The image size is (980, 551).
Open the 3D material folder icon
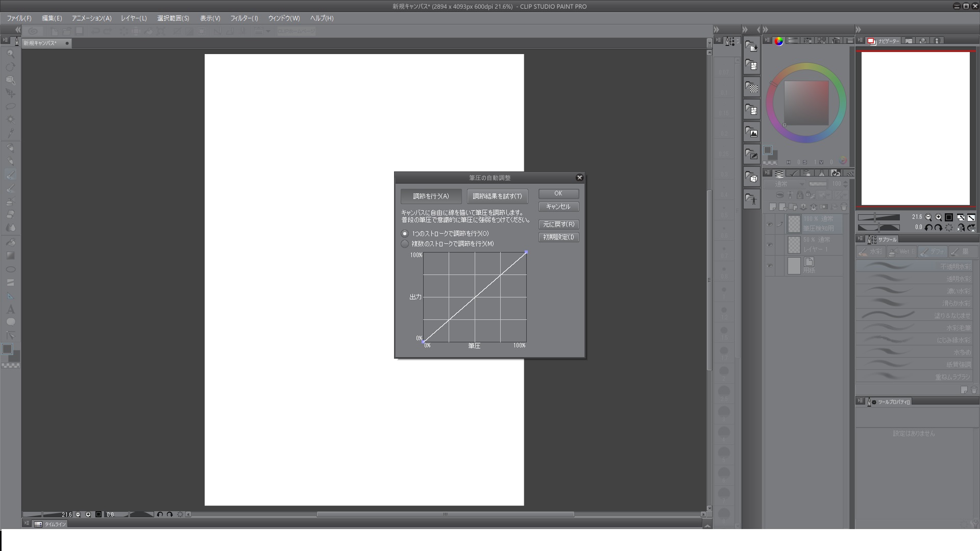(x=751, y=177)
